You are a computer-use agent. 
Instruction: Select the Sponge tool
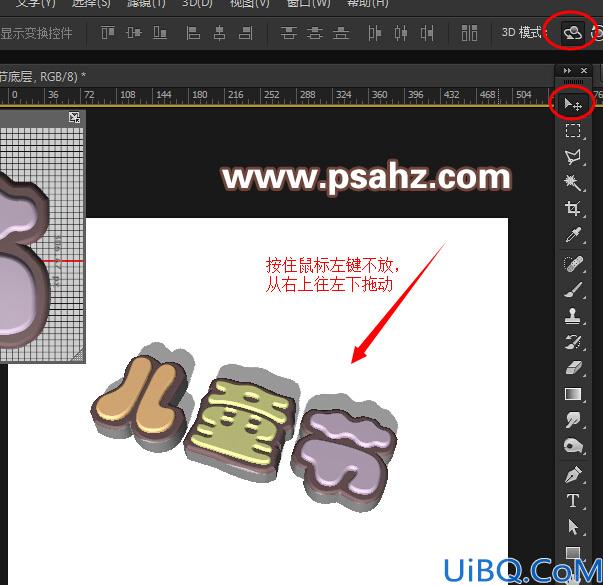[x=573, y=446]
